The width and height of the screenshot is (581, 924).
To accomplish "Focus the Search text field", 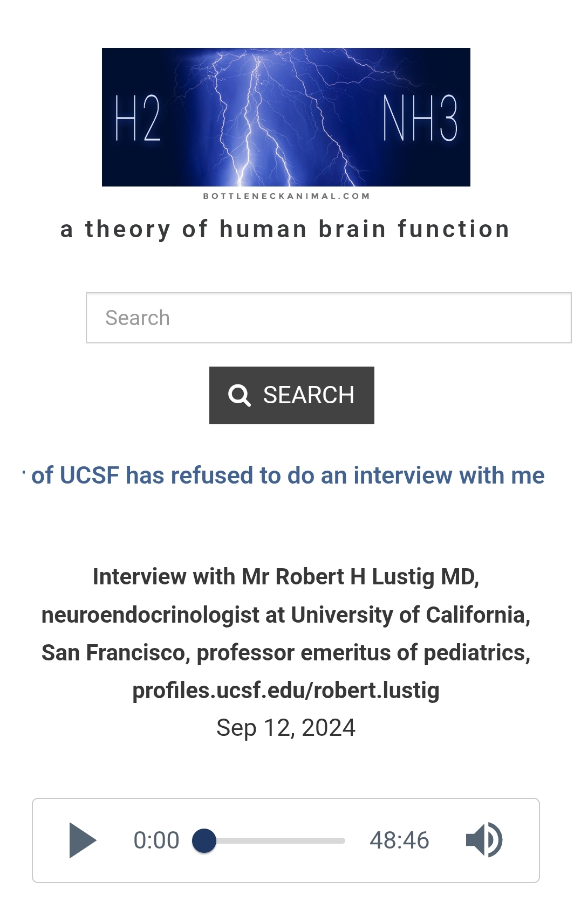I will tap(328, 318).
